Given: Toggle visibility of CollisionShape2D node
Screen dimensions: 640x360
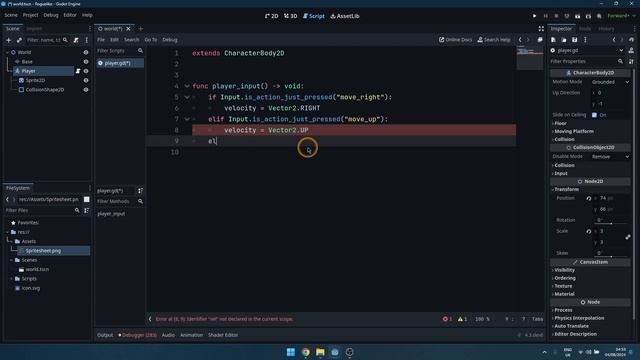Looking at the screenshot, I should [86, 90].
